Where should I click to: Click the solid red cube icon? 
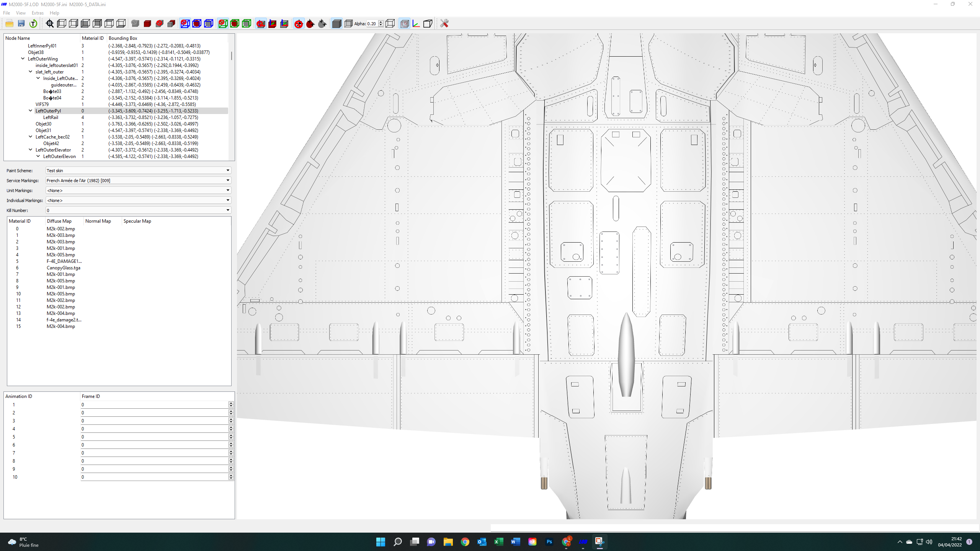tap(147, 24)
